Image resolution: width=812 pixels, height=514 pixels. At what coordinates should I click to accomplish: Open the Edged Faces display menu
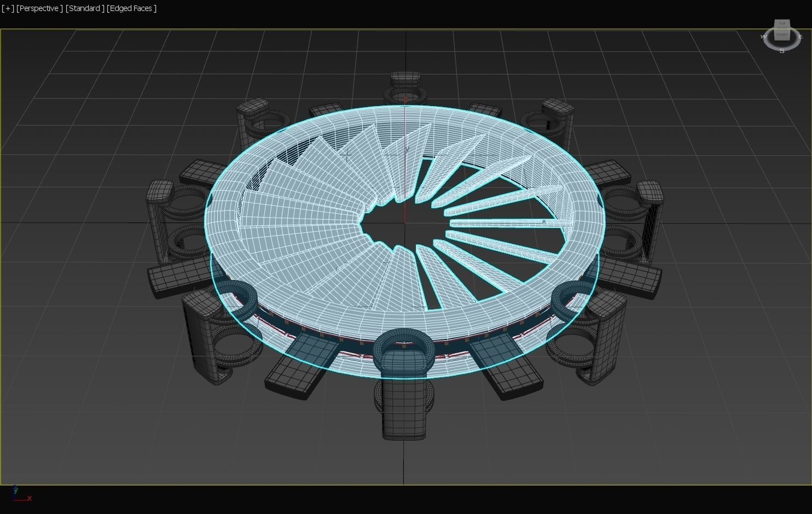point(132,8)
